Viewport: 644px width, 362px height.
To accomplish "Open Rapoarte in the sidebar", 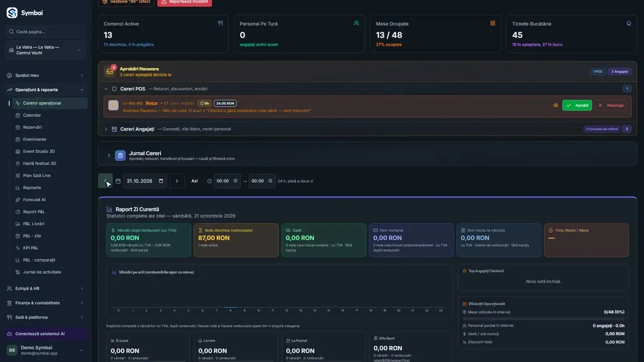I will coord(50,188).
